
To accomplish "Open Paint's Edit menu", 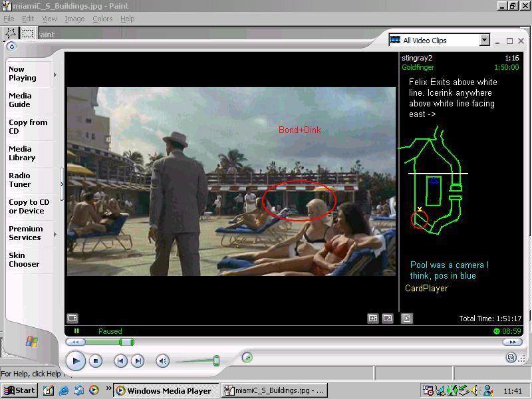I will [28, 19].
